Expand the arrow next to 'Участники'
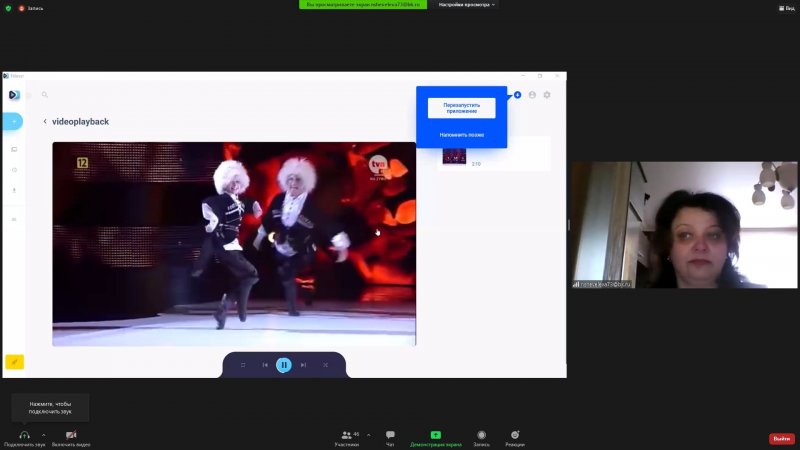 [x=368, y=435]
